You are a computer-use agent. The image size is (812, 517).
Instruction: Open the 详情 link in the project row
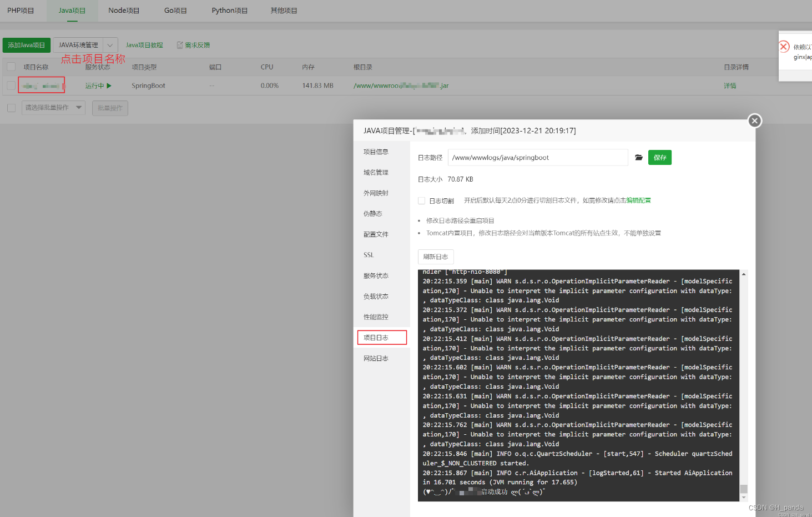[x=730, y=86]
